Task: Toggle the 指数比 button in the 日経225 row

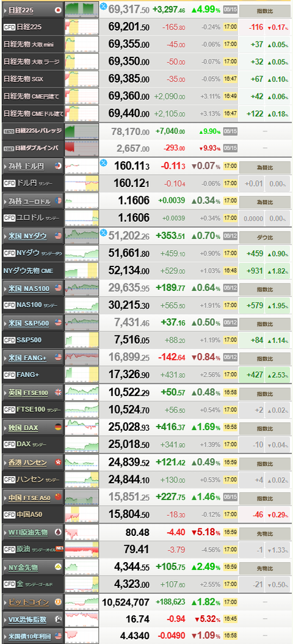Action: coord(264,9)
